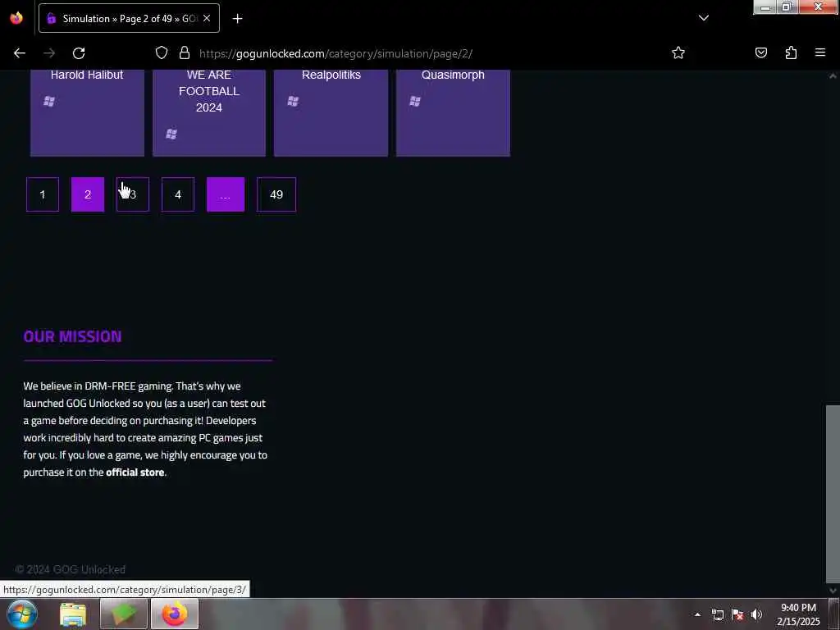Switch to Firefox in the taskbar
Screen dimensions: 840x630
tap(175, 614)
